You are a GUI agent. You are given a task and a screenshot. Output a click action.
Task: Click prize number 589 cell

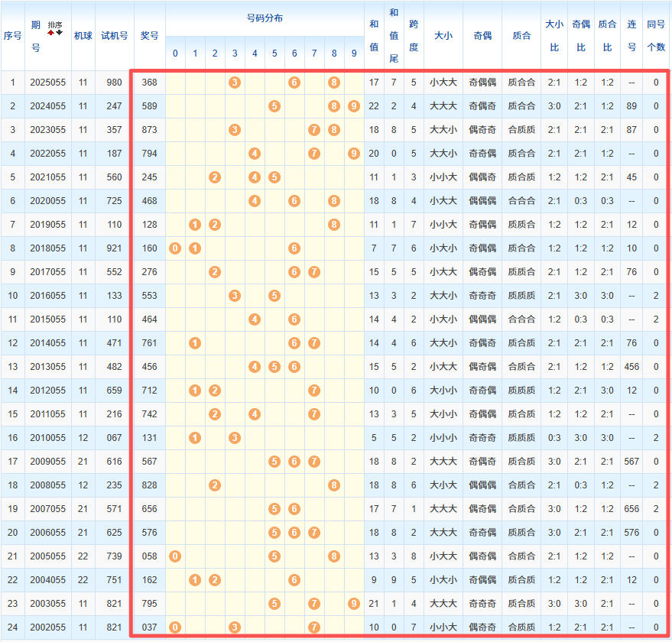[x=150, y=106]
